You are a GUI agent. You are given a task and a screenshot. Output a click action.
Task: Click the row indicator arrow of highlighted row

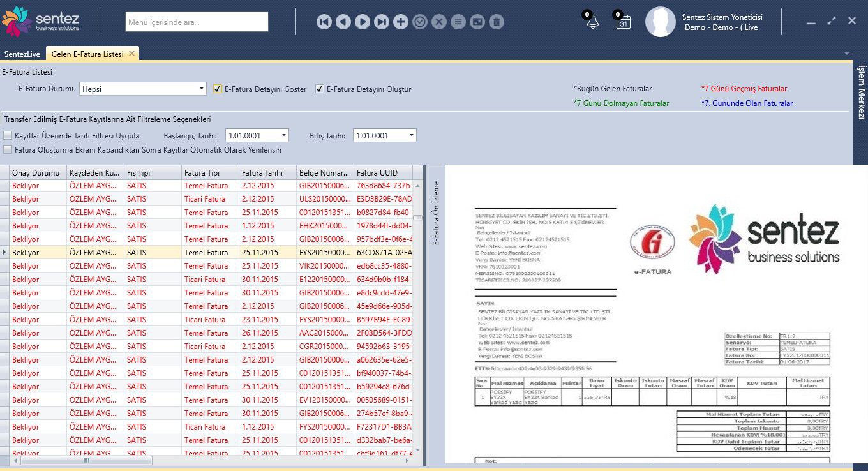(4, 253)
